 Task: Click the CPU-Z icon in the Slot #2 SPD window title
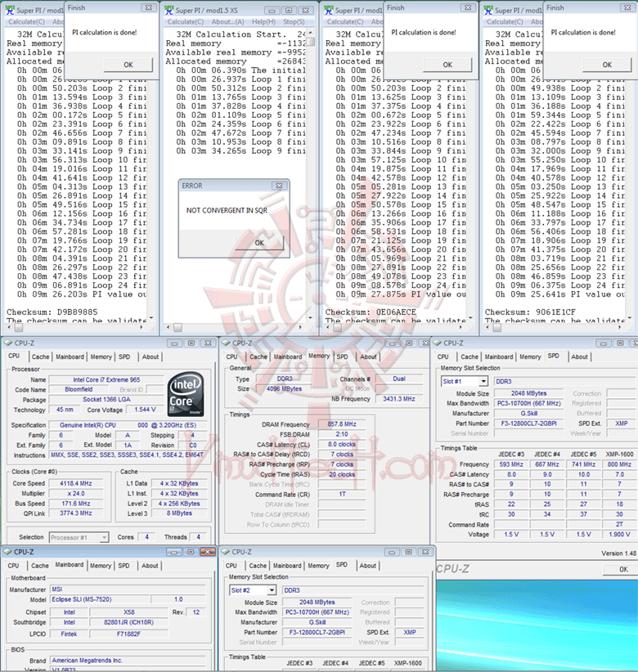[226, 552]
